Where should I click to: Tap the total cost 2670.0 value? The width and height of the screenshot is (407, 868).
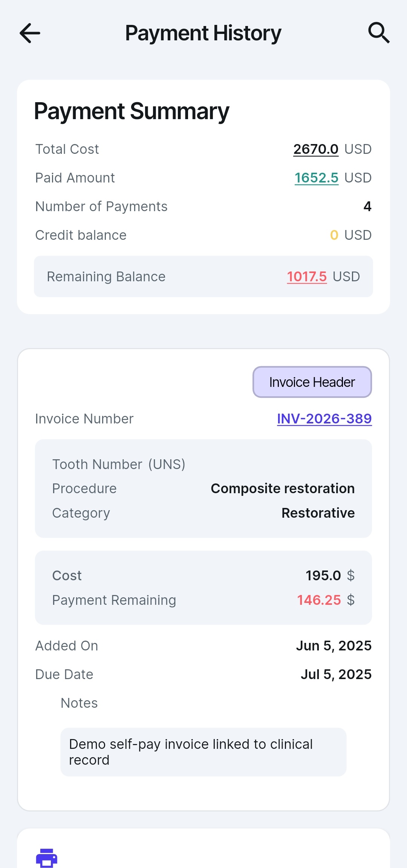point(316,149)
